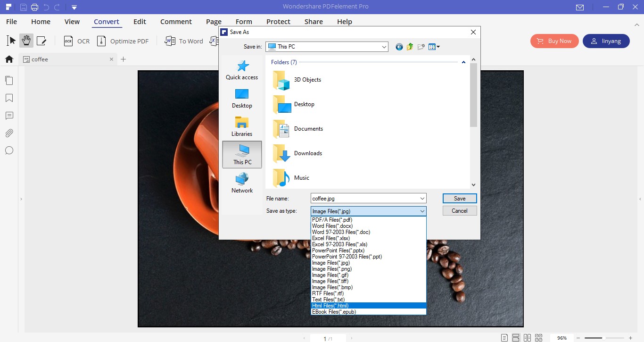Click the Buy Now button
The width and height of the screenshot is (644, 342).
(554, 41)
